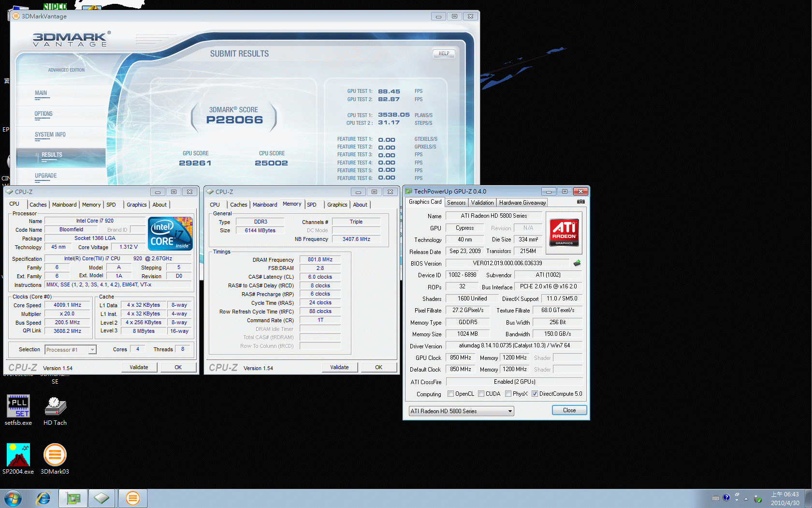Expand hidden system tray icons arrow
Screen dimensions: 812x508
(x=746, y=498)
